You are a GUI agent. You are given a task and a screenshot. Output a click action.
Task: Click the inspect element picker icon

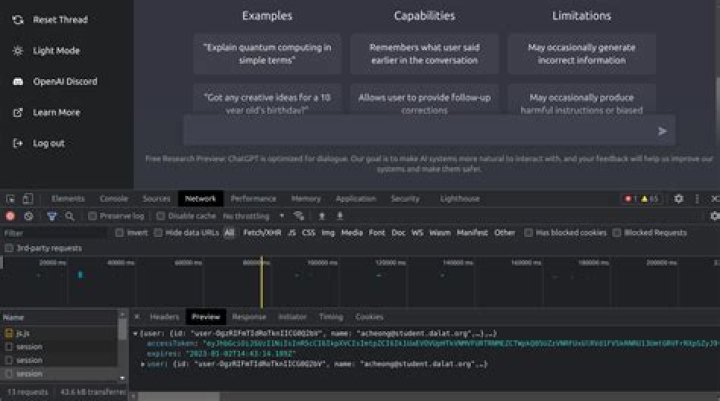[x=11, y=199]
